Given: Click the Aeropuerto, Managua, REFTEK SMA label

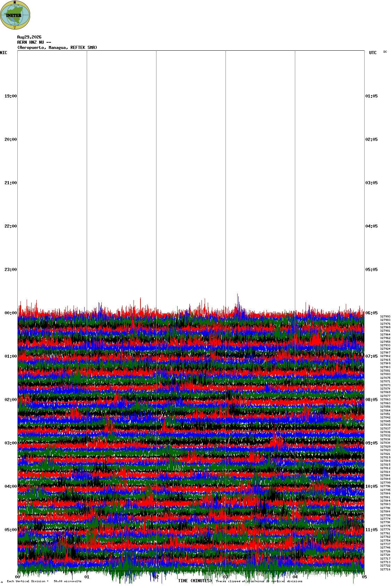Looking at the screenshot, I should click(57, 48).
